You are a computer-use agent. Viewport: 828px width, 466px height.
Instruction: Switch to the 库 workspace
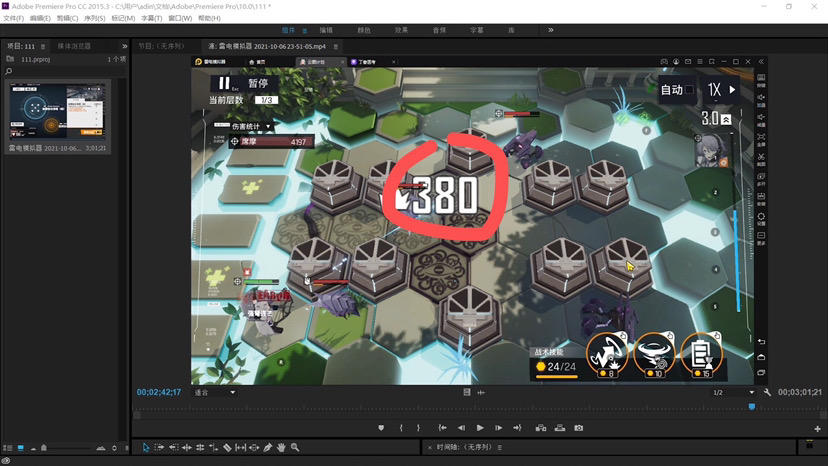coord(511,30)
